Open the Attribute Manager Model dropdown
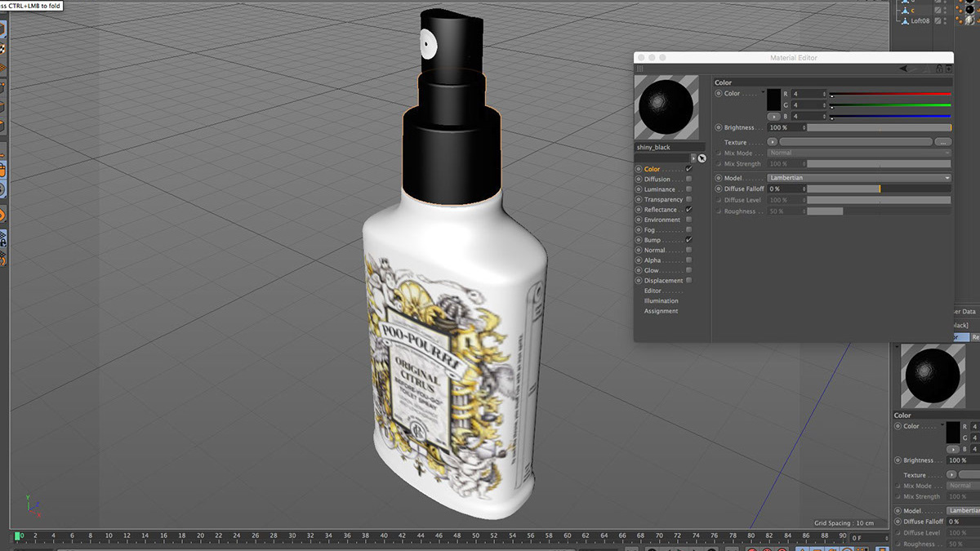The width and height of the screenshot is (980, 551). (964, 510)
